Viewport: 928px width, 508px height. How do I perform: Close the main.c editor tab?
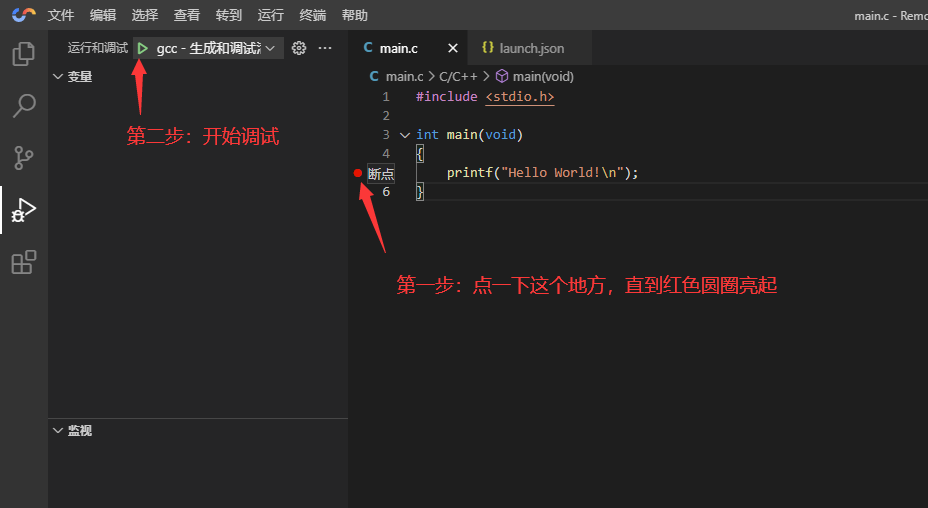pos(453,48)
